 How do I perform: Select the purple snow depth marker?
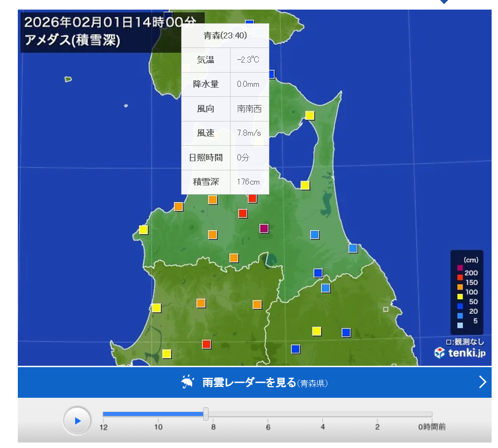pyautogui.click(x=264, y=228)
